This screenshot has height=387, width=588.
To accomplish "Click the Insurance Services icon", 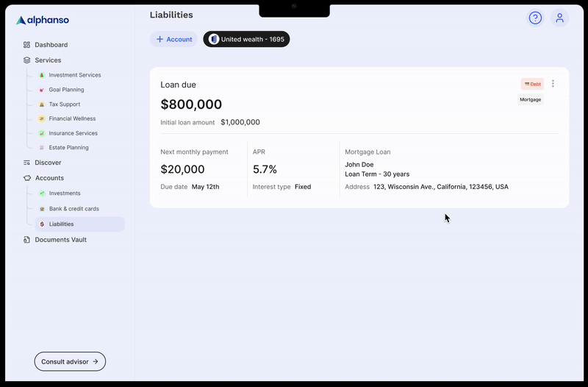I will [x=42, y=133].
